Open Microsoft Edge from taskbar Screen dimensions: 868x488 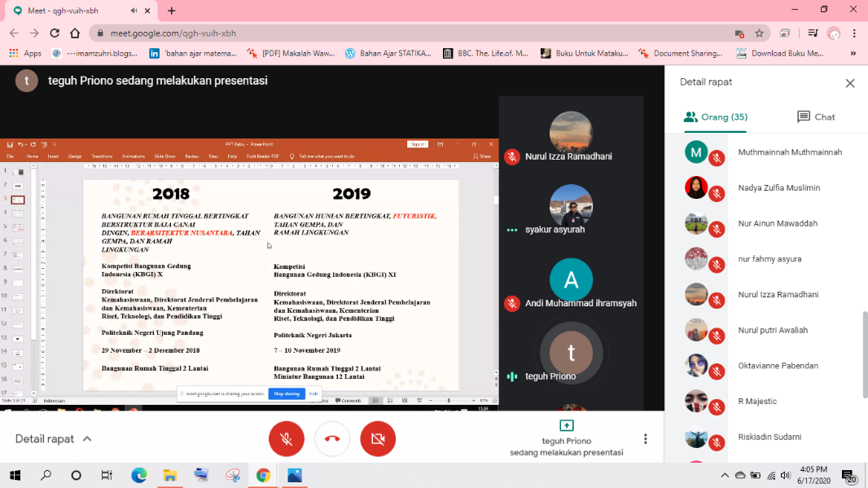[x=139, y=475]
